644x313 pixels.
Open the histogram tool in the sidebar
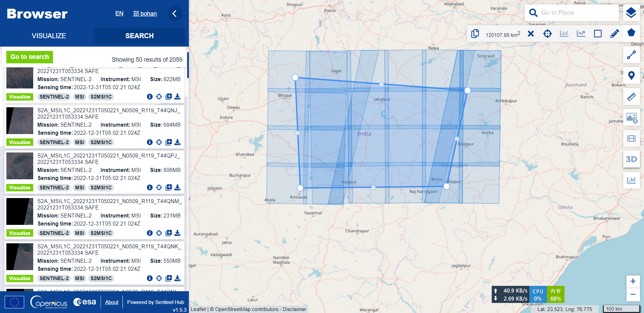click(631, 180)
